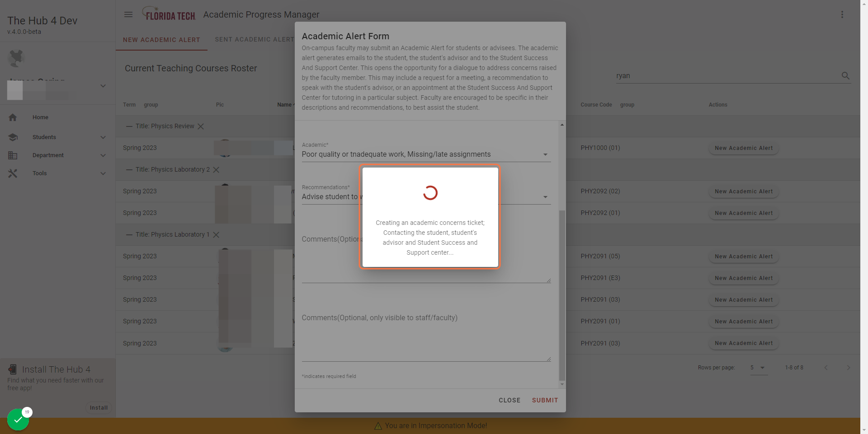Remove the Physics Laboratory 2 group

pos(216,170)
